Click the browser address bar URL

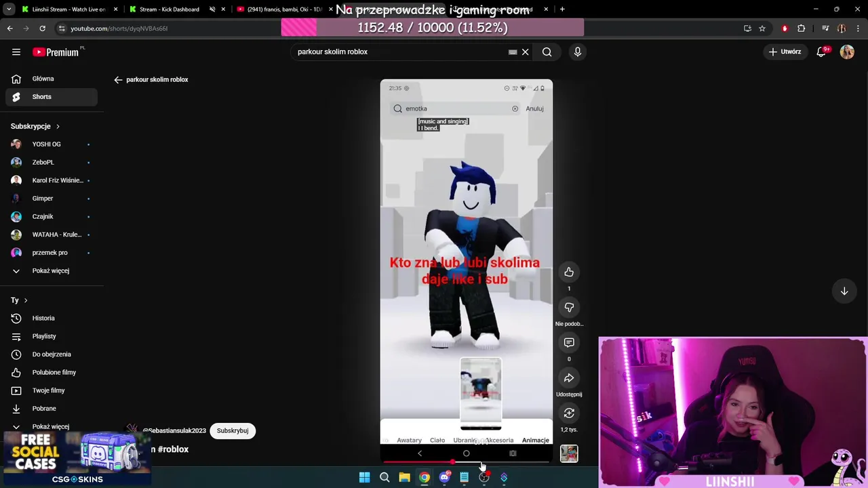pyautogui.click(x=119, y=28)
